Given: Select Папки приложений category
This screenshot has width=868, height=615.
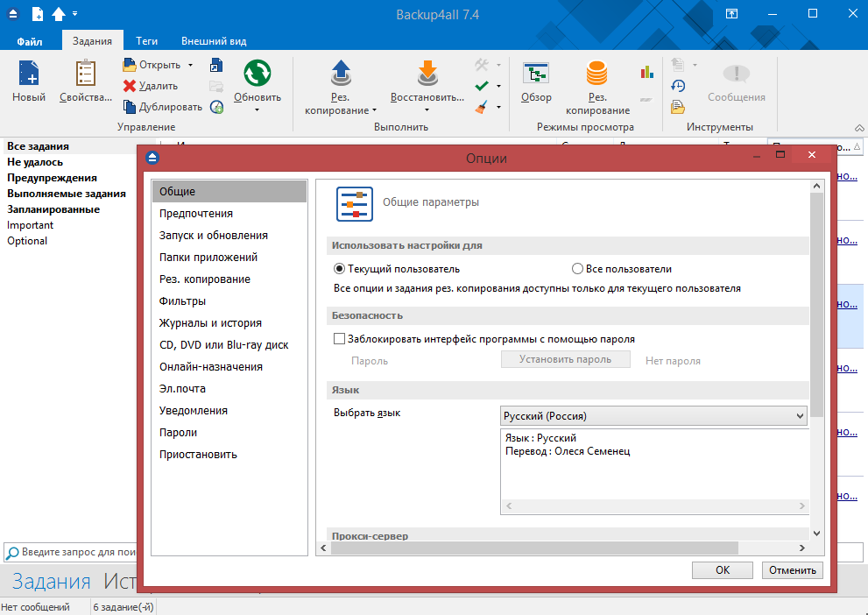Looking at the screenshot, I should coord(229,258).
